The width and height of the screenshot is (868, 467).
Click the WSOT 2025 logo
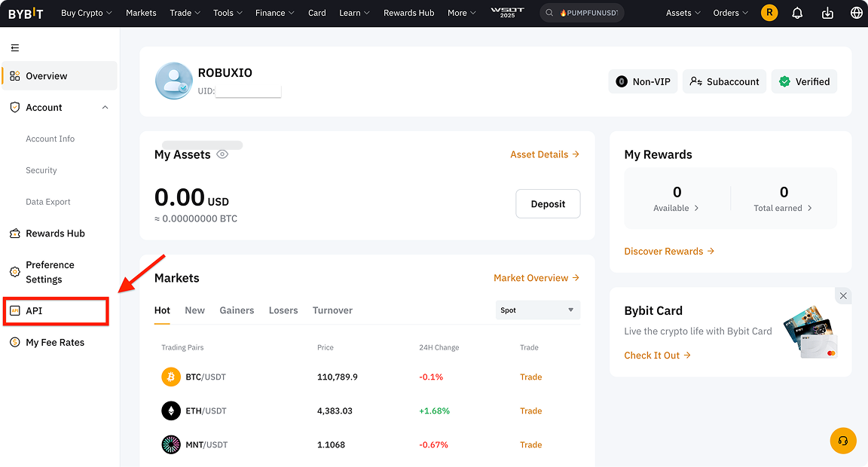[508, 13]
